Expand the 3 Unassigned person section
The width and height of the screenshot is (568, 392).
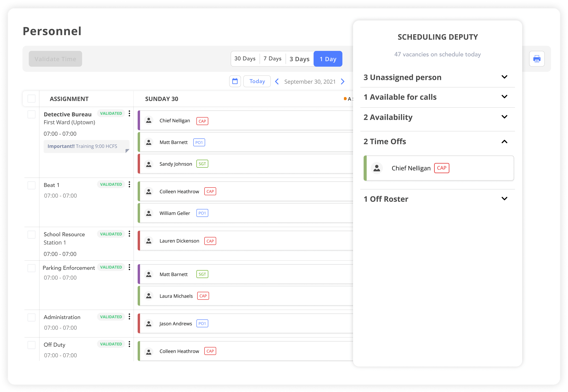point(504,77)
